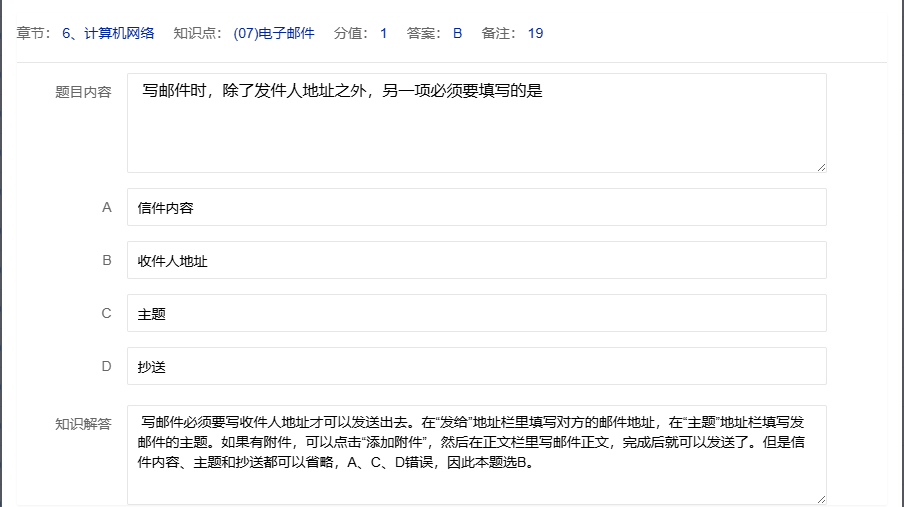Open knowledge point (07)电子邮件
Viewport: 904px width, 507px height.
pyautogui.click(x=273, y=33)
